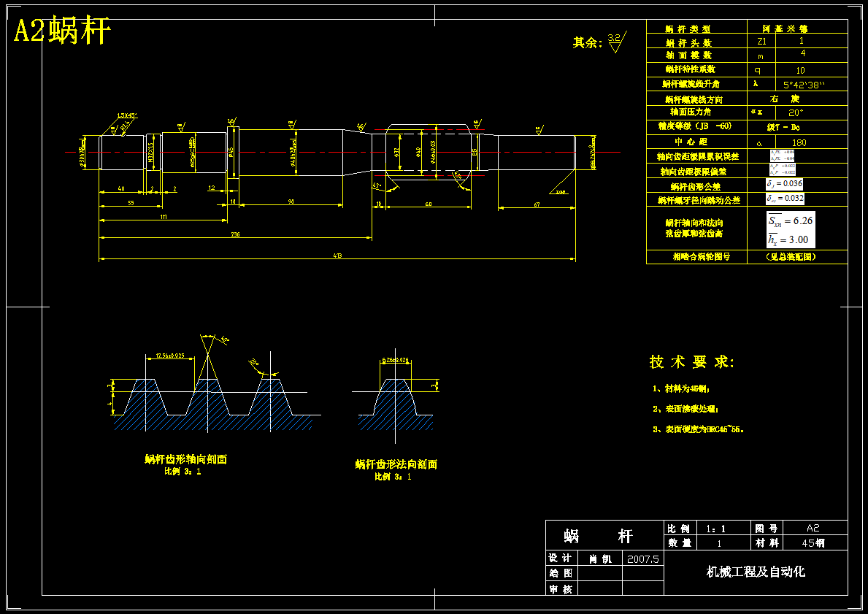Select '机械工程及自动化' in the title block
The width and height of the screenshot is (868, 614).
pyautogui.click(x=756, y=572)
